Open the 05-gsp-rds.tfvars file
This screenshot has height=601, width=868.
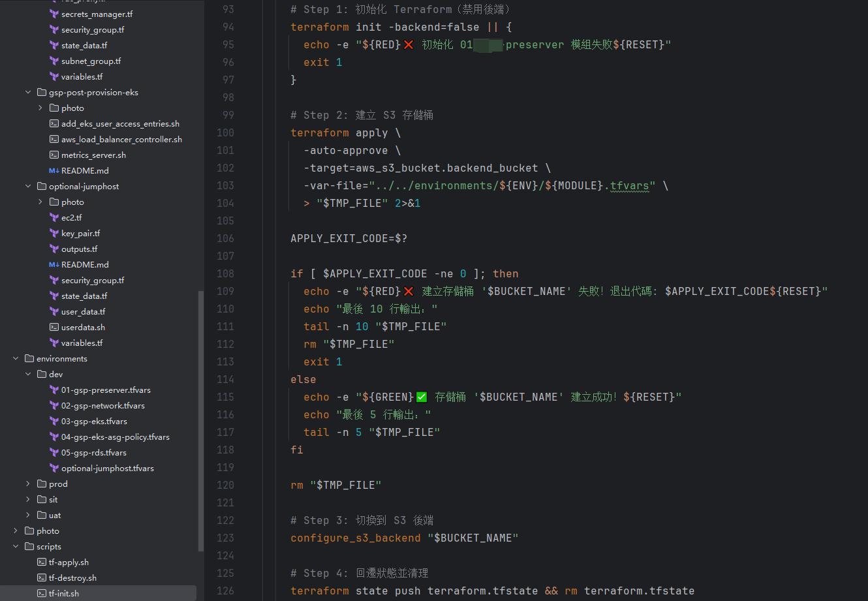click(x=94, y=453)
